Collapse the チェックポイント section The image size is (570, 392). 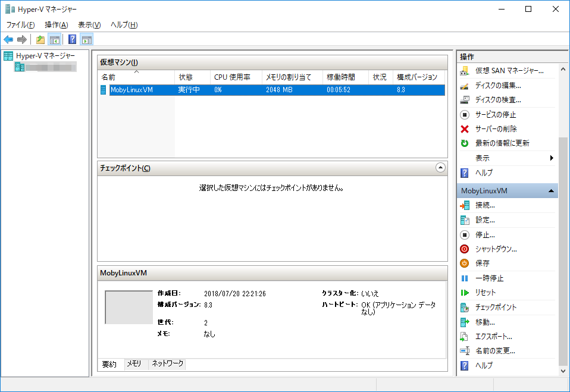coord(440,168)
